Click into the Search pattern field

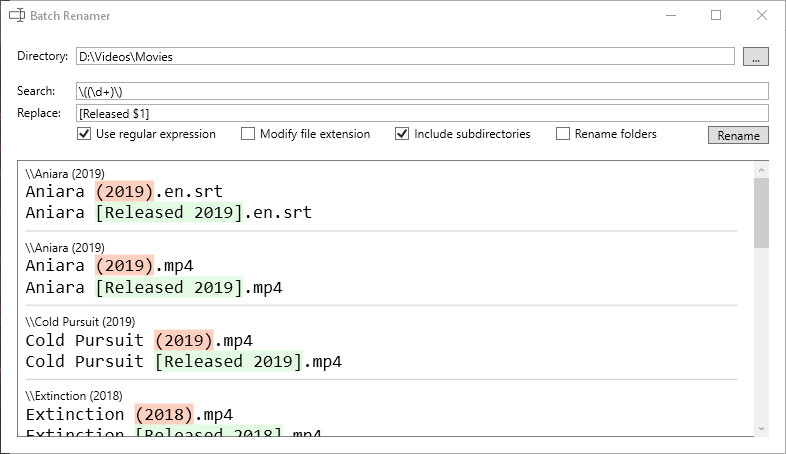[421, 91]
